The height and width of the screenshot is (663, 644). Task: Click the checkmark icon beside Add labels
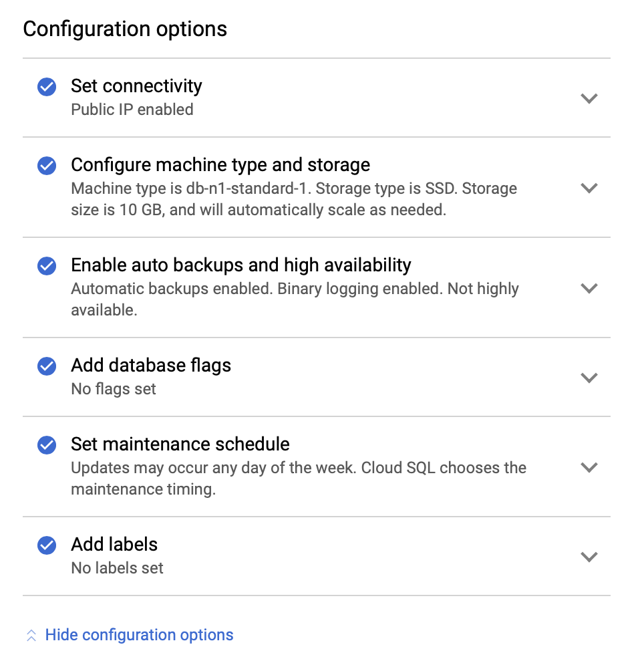tap(47, 545)
